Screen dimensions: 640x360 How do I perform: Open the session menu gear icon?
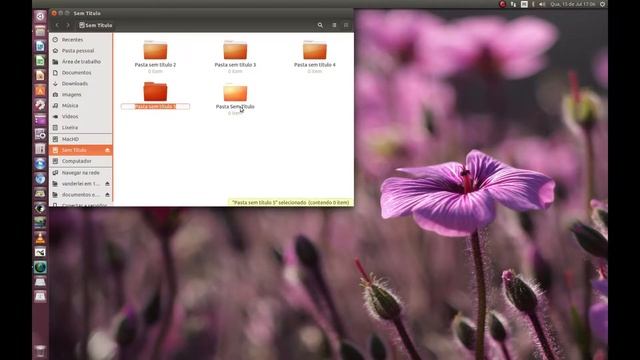tap(602, 4)
